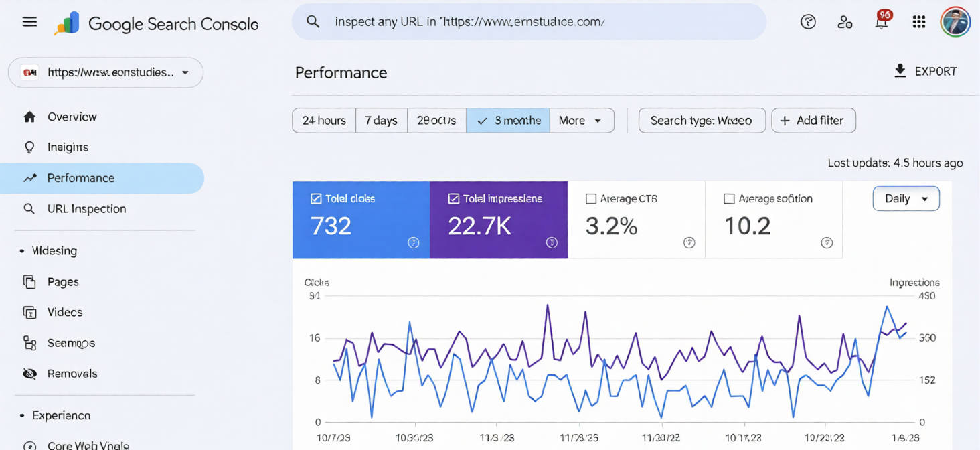Click the URL Inspection magnifier icon
The width and height of the screenshot is (980, 450).
(x=29, y=209)
